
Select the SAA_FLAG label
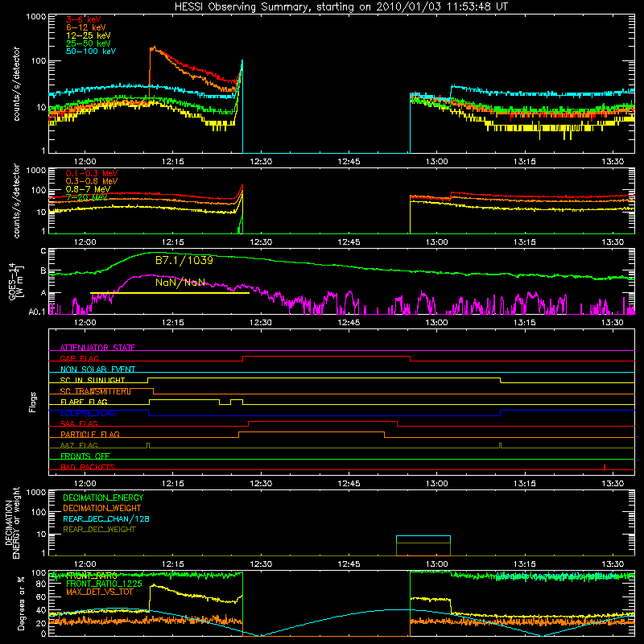click(79, 423)
